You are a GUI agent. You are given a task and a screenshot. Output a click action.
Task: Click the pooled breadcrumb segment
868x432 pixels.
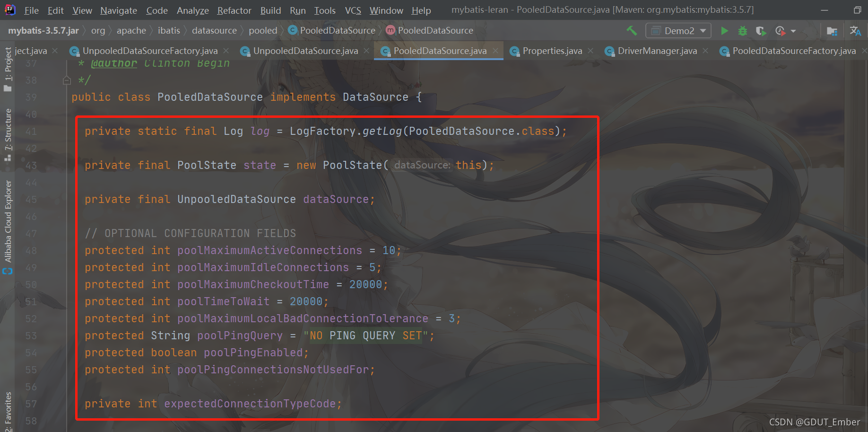click(x=263, y=31)
